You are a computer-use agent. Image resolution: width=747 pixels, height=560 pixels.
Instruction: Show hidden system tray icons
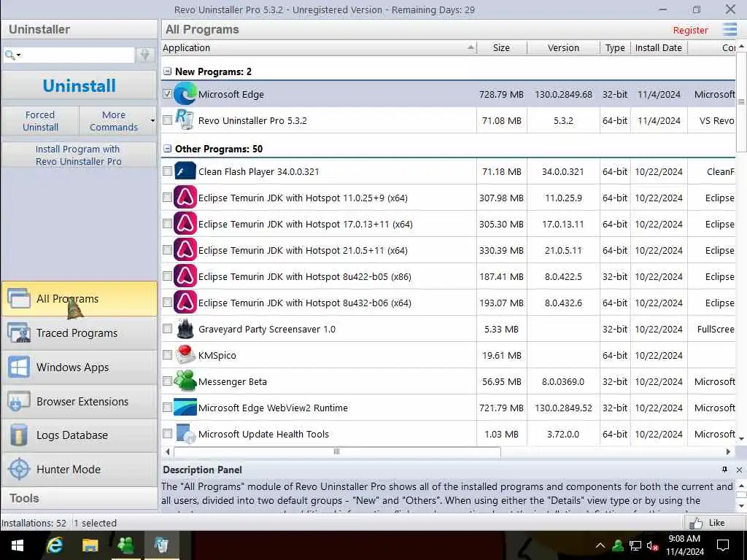[x=600, y=545]
